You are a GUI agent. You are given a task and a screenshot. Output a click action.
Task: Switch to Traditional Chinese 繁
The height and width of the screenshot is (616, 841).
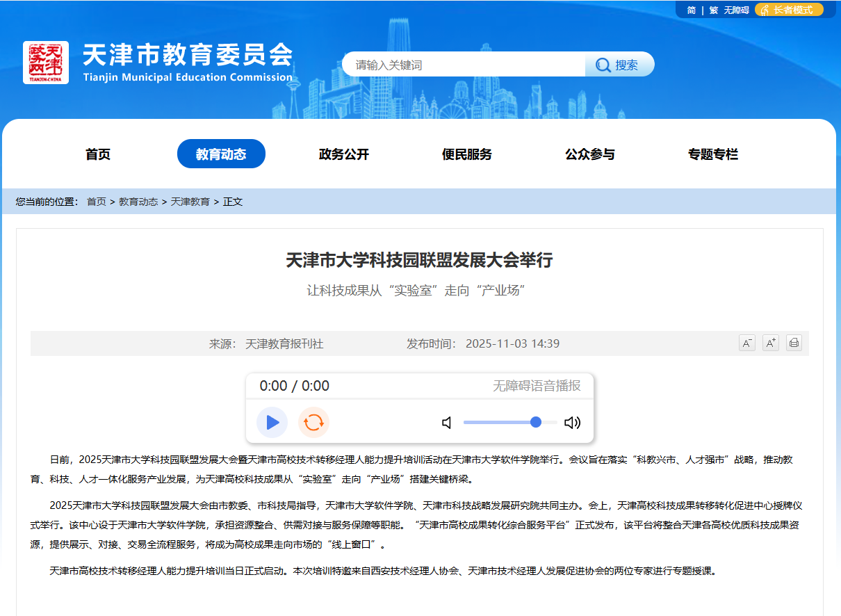713,10
